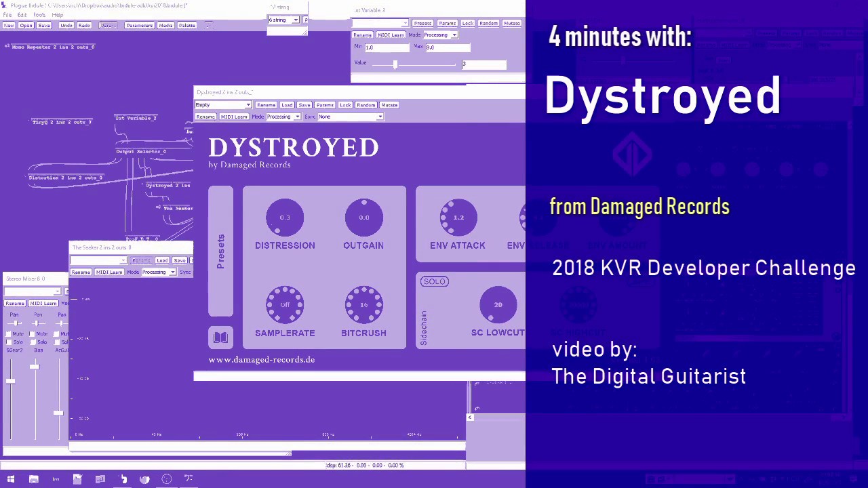Click Presets in the Int Variable window
Image resolution: width=868 pixels, height=488 pixels.
coord(422,23)
